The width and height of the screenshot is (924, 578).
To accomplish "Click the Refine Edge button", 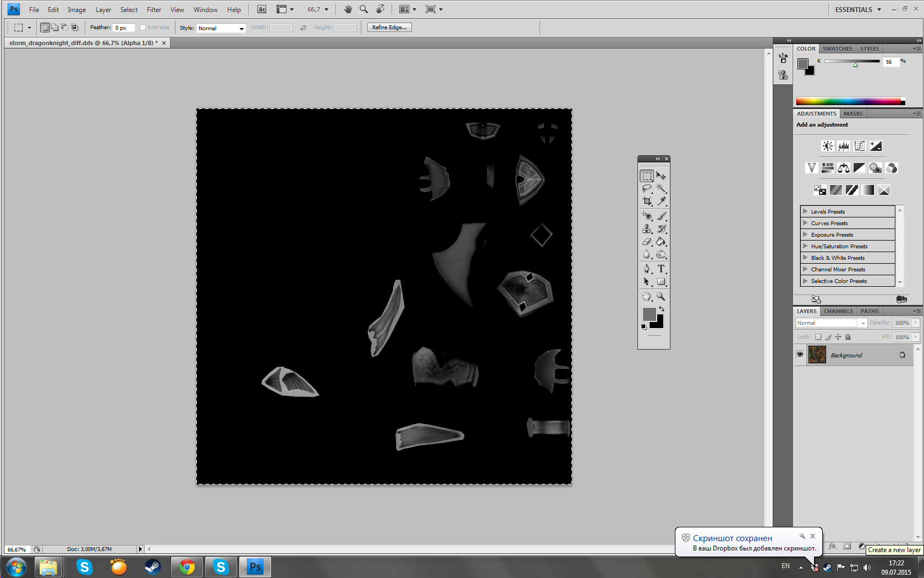I will click(x=389, y=28).
